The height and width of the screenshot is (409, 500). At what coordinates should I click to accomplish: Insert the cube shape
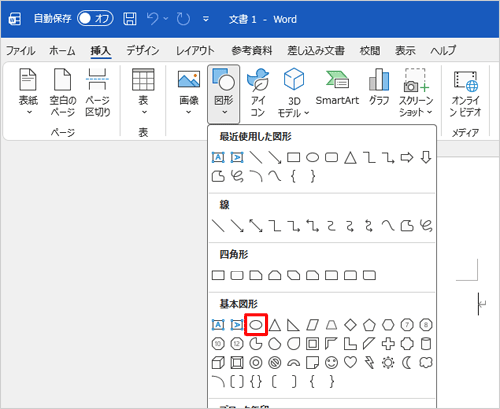tap(218, 363)
